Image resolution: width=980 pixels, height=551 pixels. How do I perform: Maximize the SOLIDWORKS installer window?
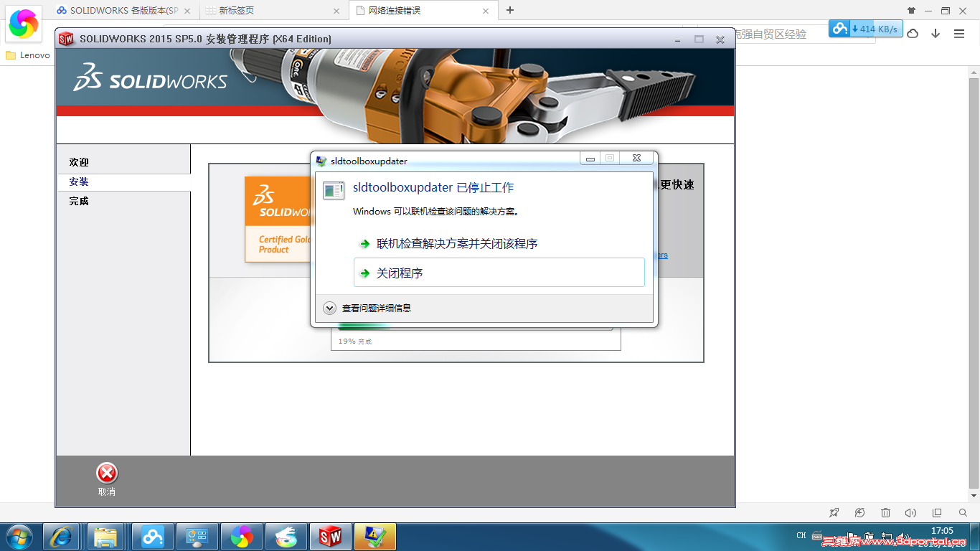tap(699, 39)
